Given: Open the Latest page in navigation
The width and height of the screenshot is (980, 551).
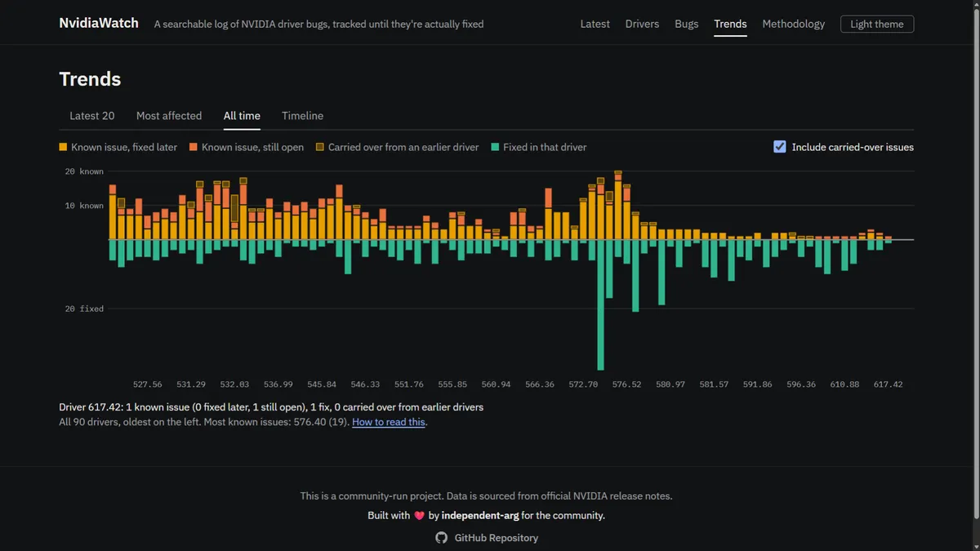Looking at the screenshot, I should pyautogui.click(x=595, y=24).
